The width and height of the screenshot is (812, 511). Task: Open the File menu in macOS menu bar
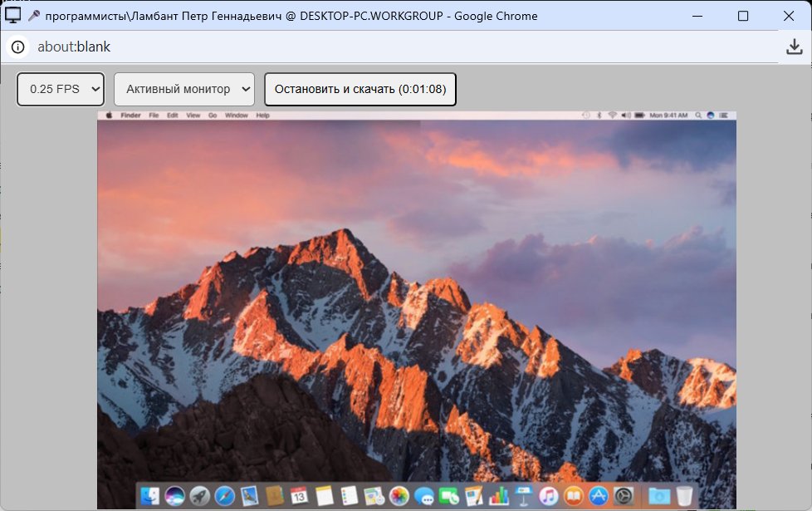pos(154,115)
